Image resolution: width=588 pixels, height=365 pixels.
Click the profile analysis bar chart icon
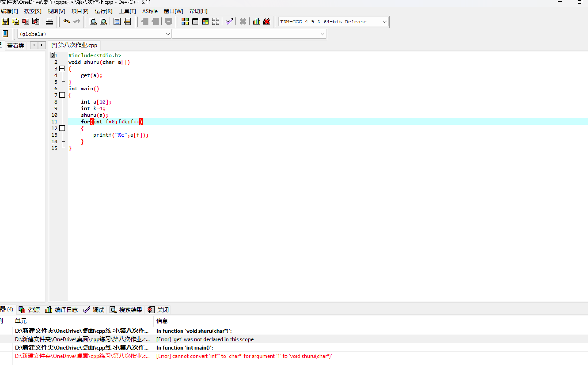pyautogui.click(x=256, y=21)
